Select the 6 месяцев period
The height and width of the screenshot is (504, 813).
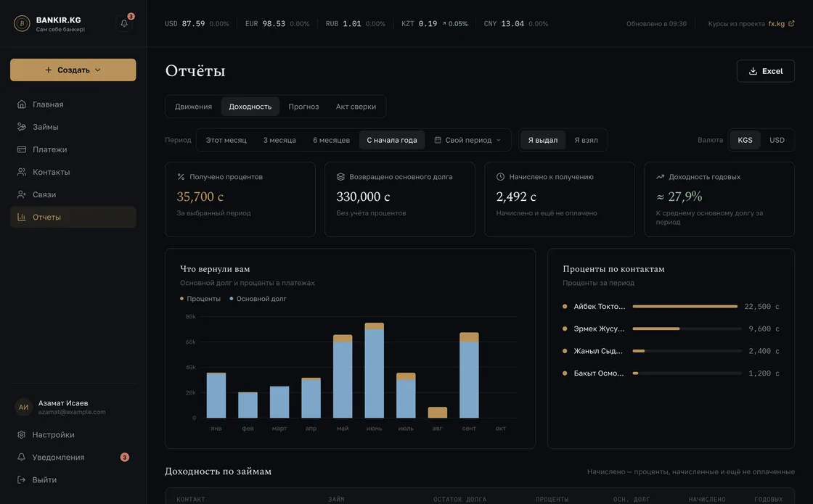click(x=331, y=140)
